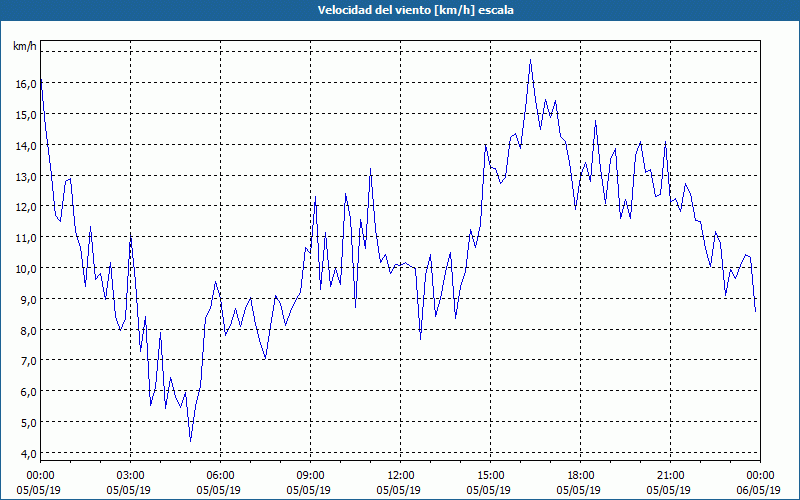800x500 pixels.
Task: Select the 6,0 y-axis label
Action: [x=29, y=392]
